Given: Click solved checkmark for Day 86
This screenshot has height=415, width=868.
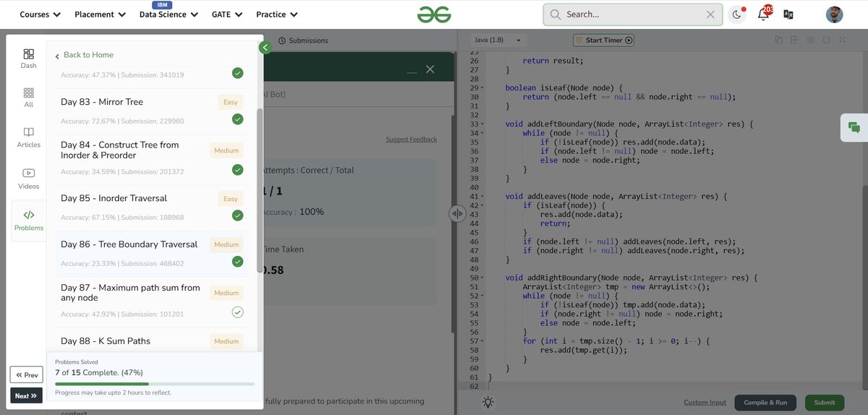Looking at the screenshot, I should pos(237,262).
